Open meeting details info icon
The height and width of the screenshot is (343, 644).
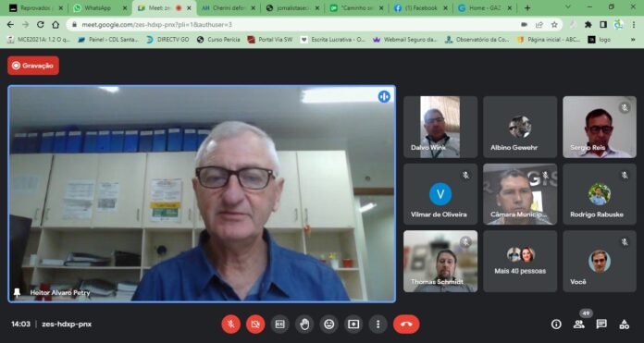pos(556,325)
